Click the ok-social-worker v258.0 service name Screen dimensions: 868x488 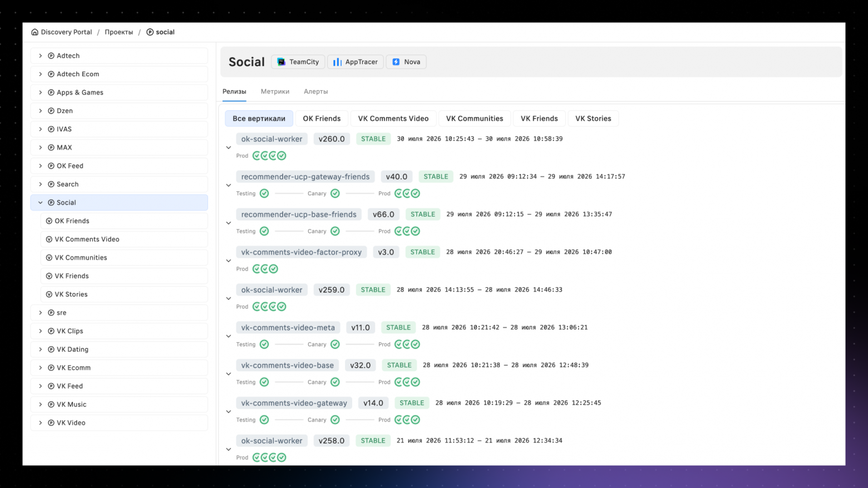272,441
